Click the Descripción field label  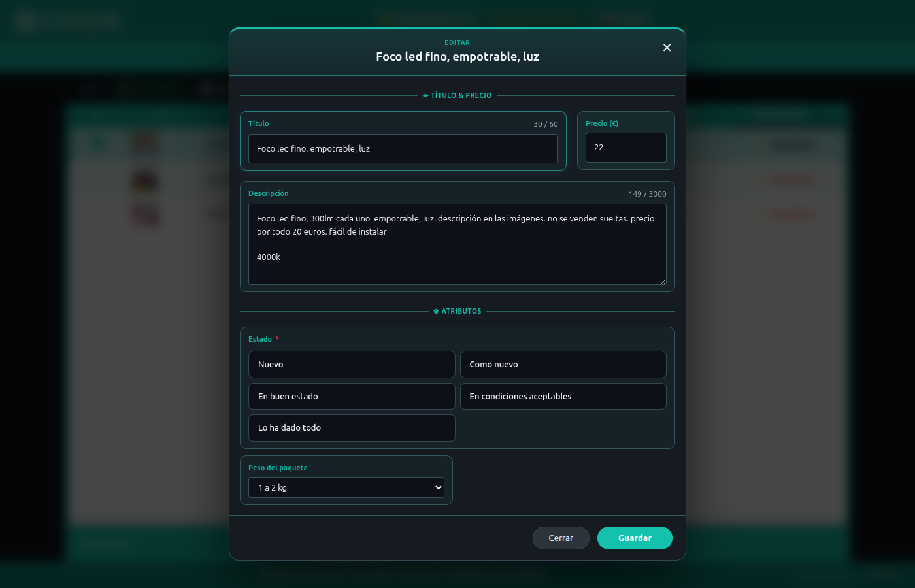[269, 193]
